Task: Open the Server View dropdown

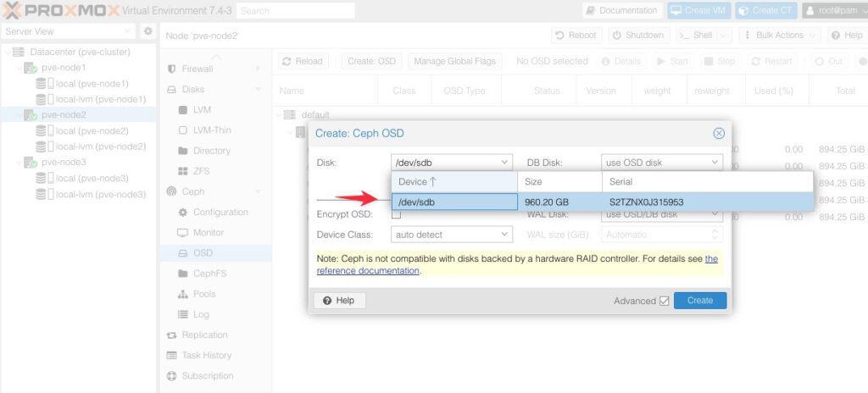Action: pyautogui.click(x=68, y=31)
